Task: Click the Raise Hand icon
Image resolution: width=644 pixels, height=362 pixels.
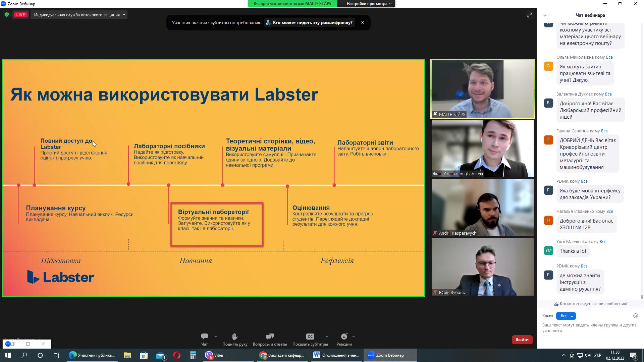Action: (234, 337)
